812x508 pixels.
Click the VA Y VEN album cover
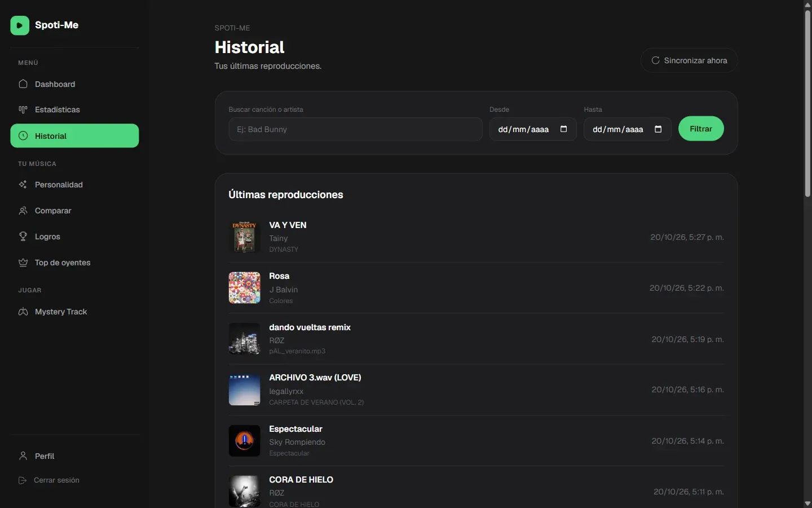(x=244, y=237)
